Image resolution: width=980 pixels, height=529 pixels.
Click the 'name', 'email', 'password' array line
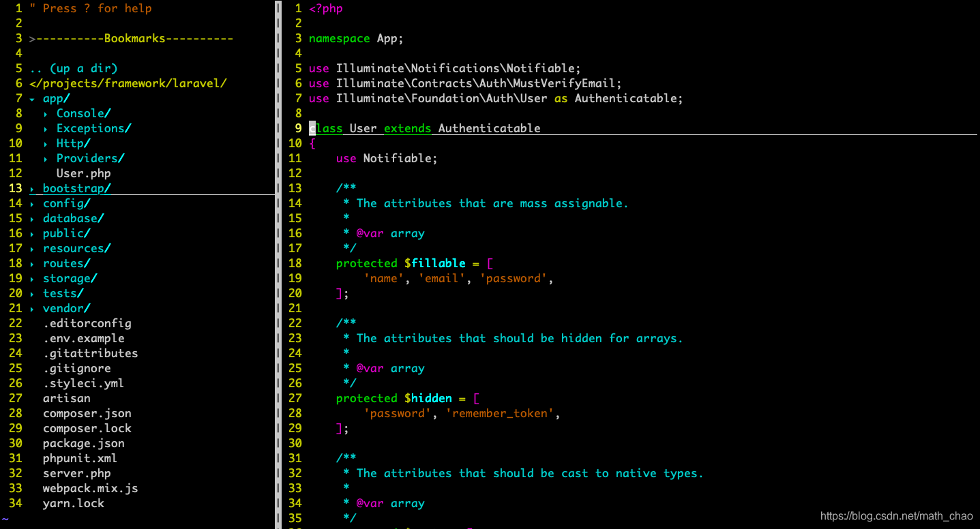(458, 279)
